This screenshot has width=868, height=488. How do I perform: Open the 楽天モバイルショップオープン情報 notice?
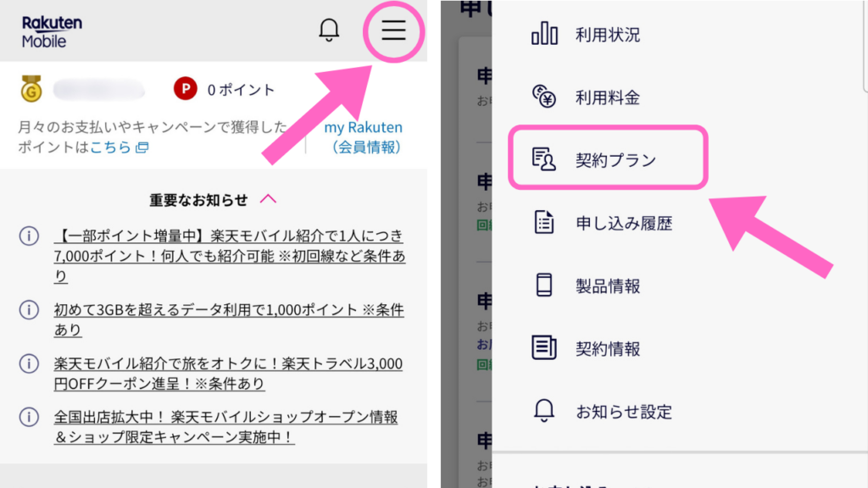tap(225, 427)
